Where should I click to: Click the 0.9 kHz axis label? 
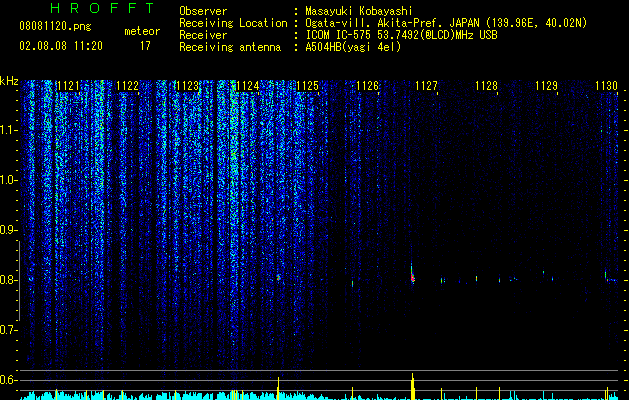click(9, 230)
